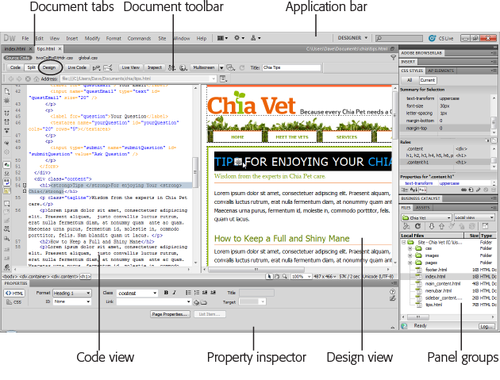Click the Home icon in browser navigation bar
500x380 pixels.
[x=36, y=79]
